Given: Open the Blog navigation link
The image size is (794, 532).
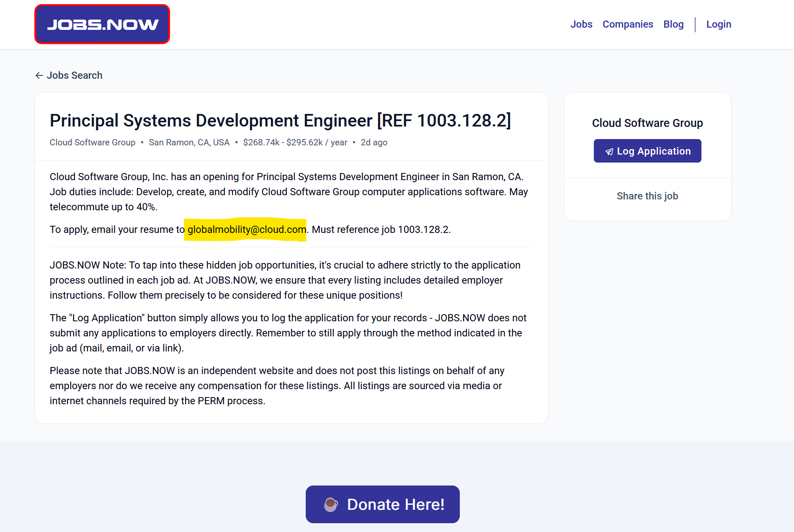Looking at the screenshot, I should 673,24.
